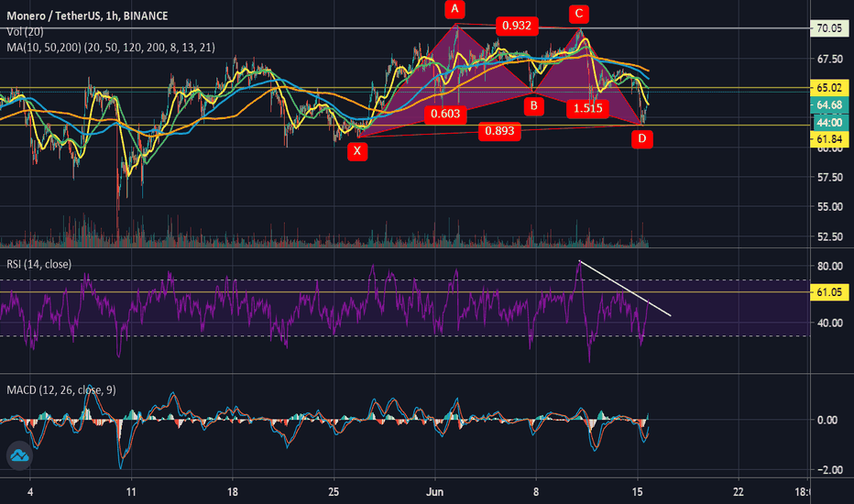This screenshot has width=854, height=504.
Task: Select the pattern point A label
Action: click(x=454, y=9)
